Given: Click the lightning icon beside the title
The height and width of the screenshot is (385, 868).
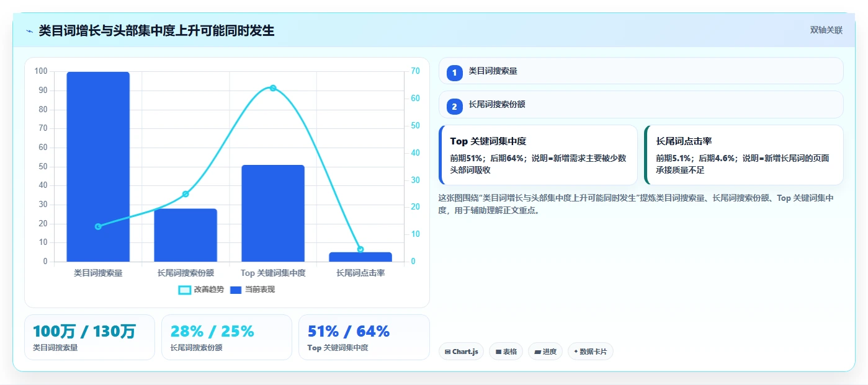Looking at the screenshot, I should click(29, 31).
